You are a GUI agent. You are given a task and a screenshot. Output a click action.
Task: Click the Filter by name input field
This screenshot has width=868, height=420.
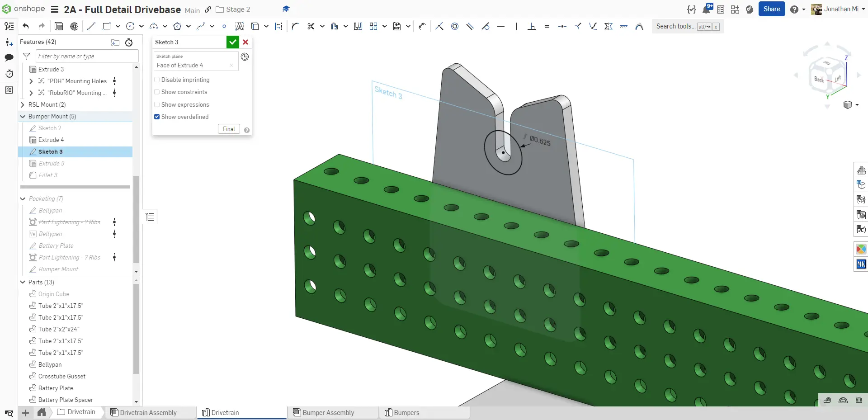(87, 56)
